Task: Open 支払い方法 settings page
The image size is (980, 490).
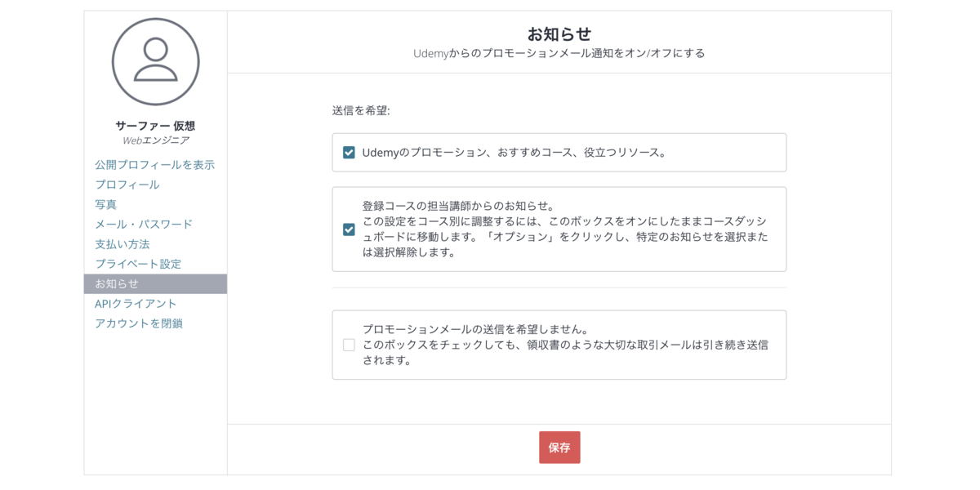Action: (x=122, y=244)
